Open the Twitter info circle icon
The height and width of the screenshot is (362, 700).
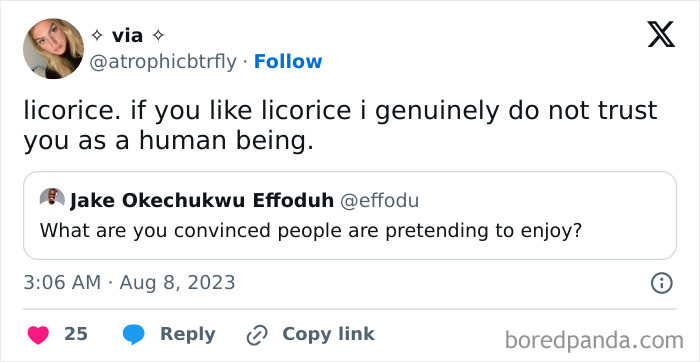(662, 283)
